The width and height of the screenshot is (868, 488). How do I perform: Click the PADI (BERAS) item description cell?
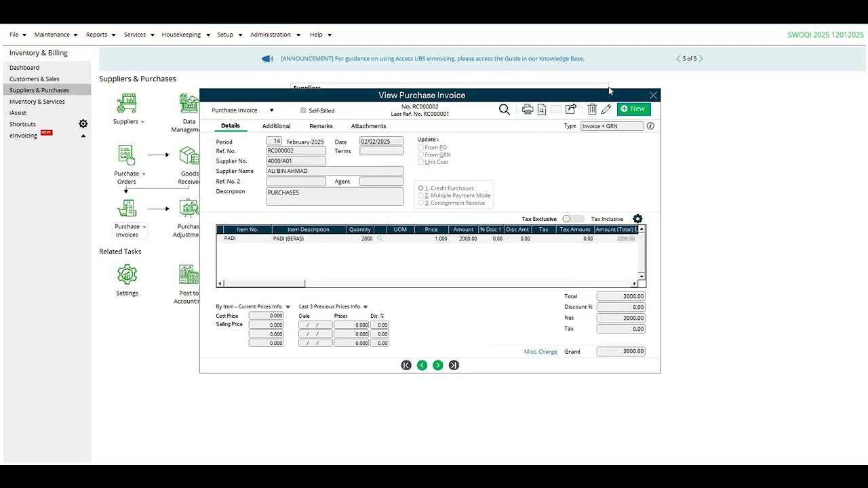[x=309, y=239]
